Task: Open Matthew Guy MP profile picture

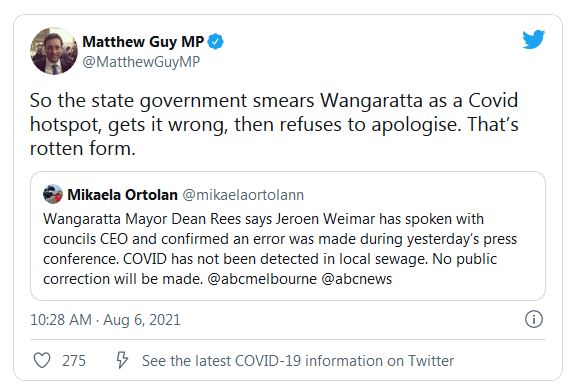Action: coord(54,51)
